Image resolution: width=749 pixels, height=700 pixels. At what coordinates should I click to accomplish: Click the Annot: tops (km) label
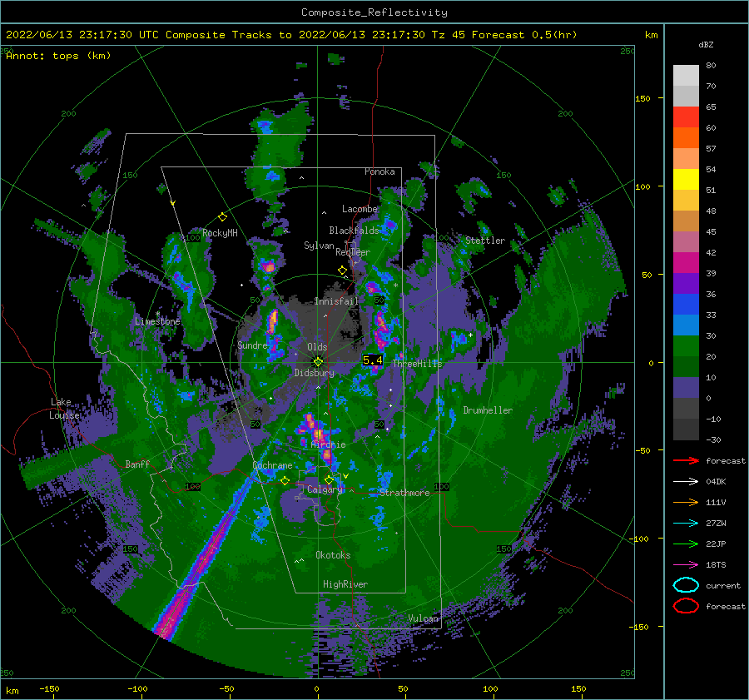click(58, 56)
